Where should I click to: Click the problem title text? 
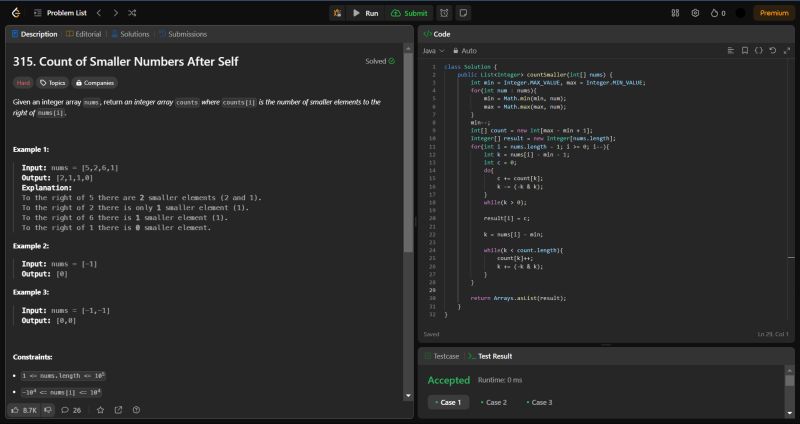[126, 61]
